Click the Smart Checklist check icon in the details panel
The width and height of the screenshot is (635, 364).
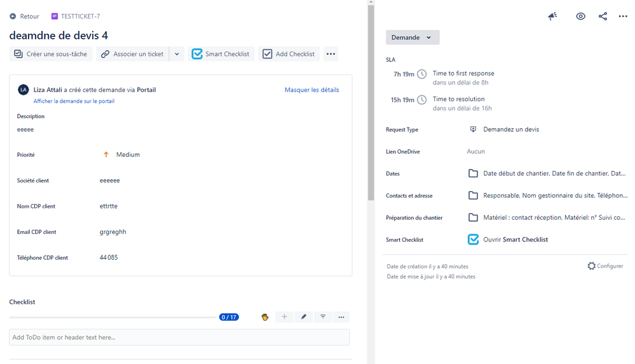tap(473, 239)
